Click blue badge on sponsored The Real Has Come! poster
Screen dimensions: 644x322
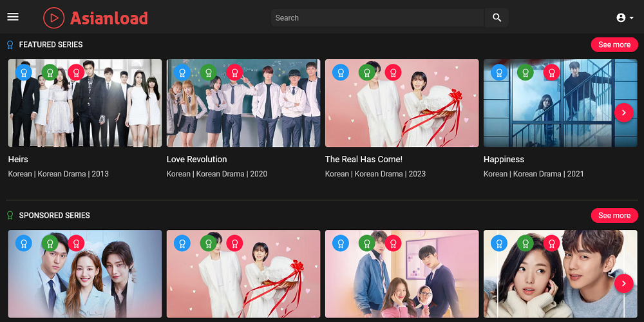182,243
